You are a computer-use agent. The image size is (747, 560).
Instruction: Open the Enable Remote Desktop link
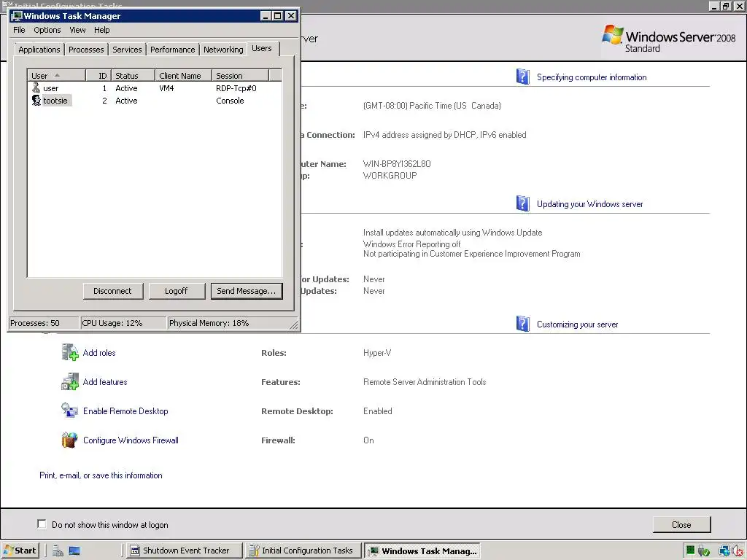pyautogui.click(x=125, y=411)
